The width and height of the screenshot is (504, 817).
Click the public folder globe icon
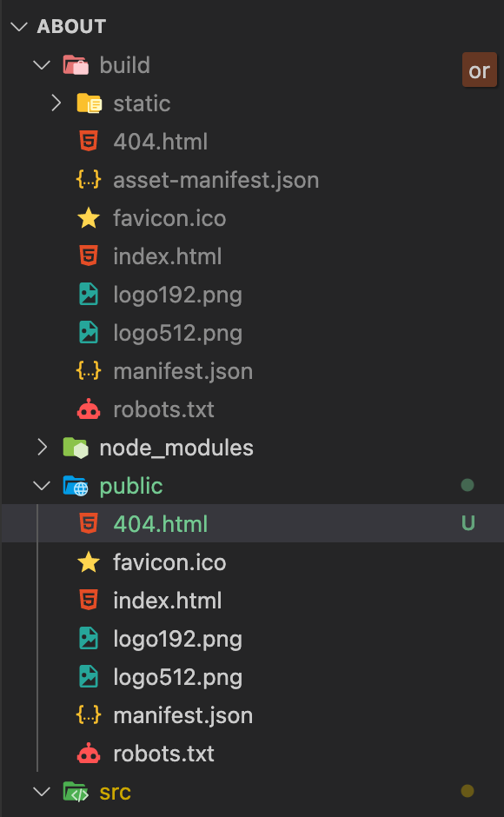coord(76,486)
